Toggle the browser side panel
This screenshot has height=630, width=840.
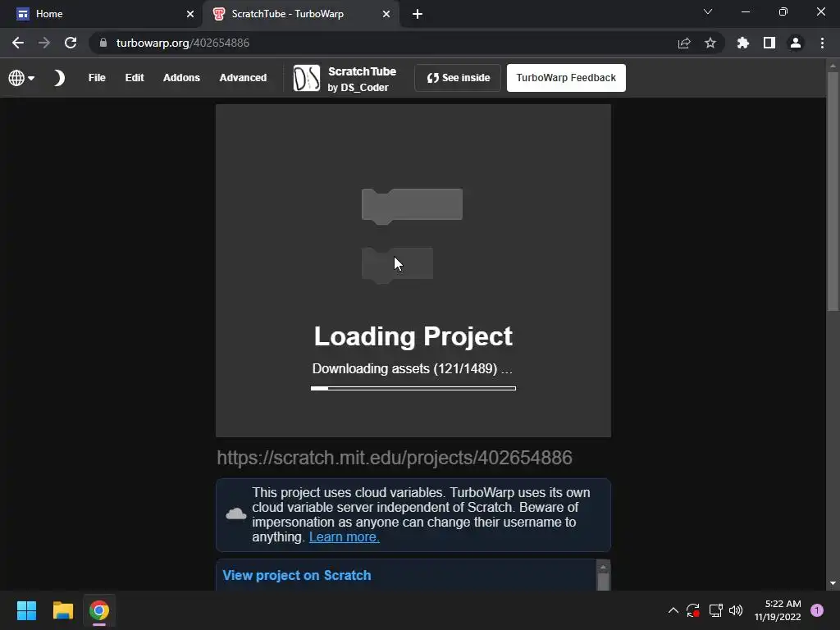click(769, 43)
